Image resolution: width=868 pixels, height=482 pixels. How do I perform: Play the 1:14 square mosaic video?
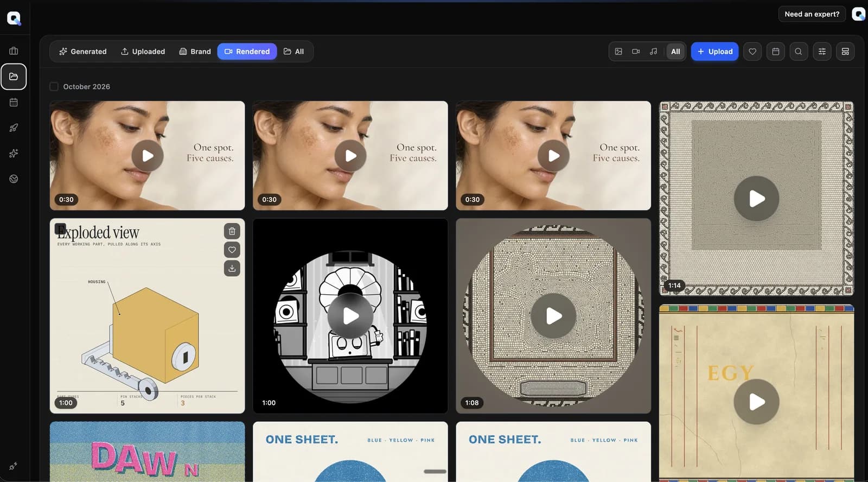[x=757, y=199]
